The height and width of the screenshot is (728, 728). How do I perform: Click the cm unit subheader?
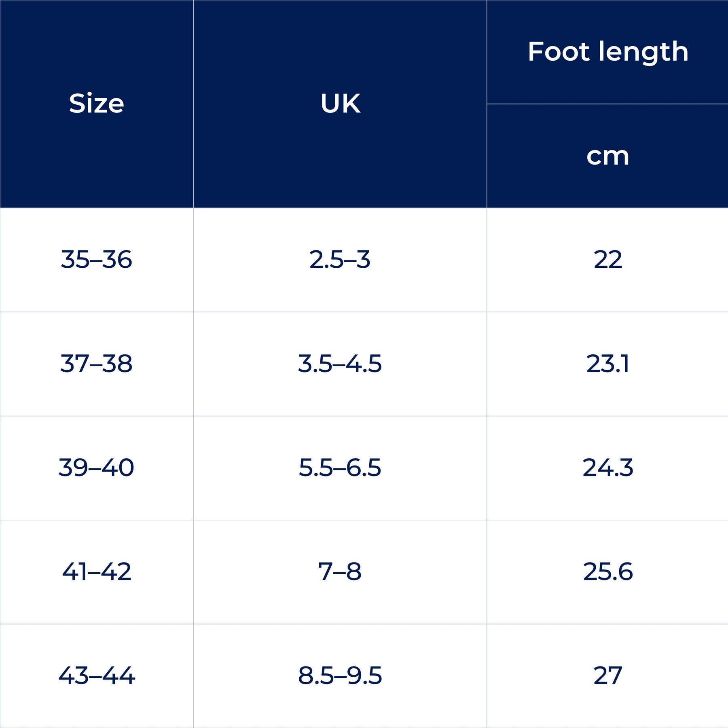pos(607,156)
